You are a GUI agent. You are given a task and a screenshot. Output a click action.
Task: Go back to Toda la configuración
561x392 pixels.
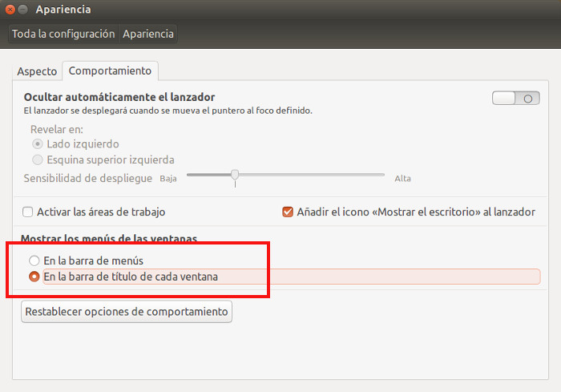click(63, 34)
